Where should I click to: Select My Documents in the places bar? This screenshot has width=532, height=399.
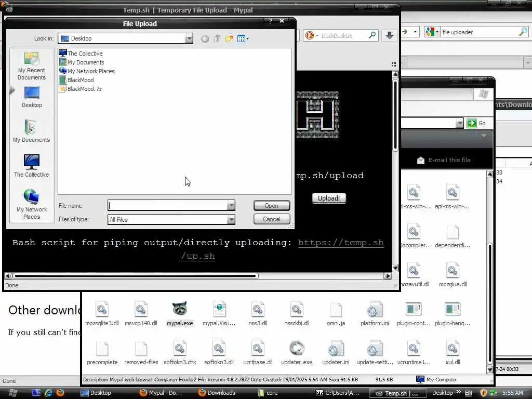tap(31, 131)
